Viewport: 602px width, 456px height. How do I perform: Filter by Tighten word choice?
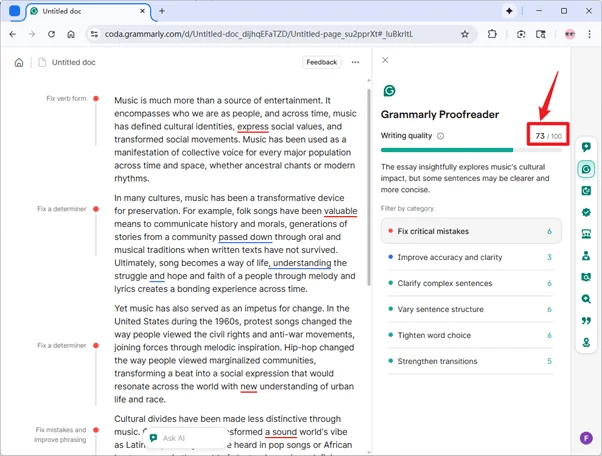coord(471,335)
